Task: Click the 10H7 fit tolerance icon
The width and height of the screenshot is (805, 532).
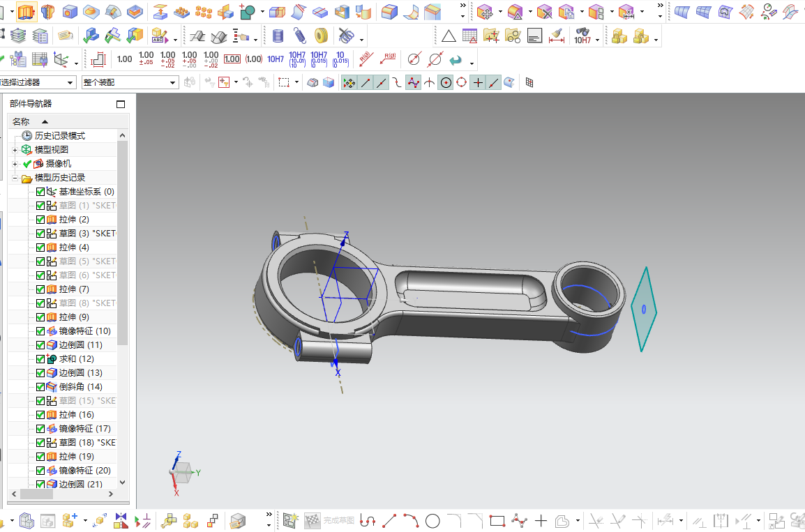Action: [276, 59]
